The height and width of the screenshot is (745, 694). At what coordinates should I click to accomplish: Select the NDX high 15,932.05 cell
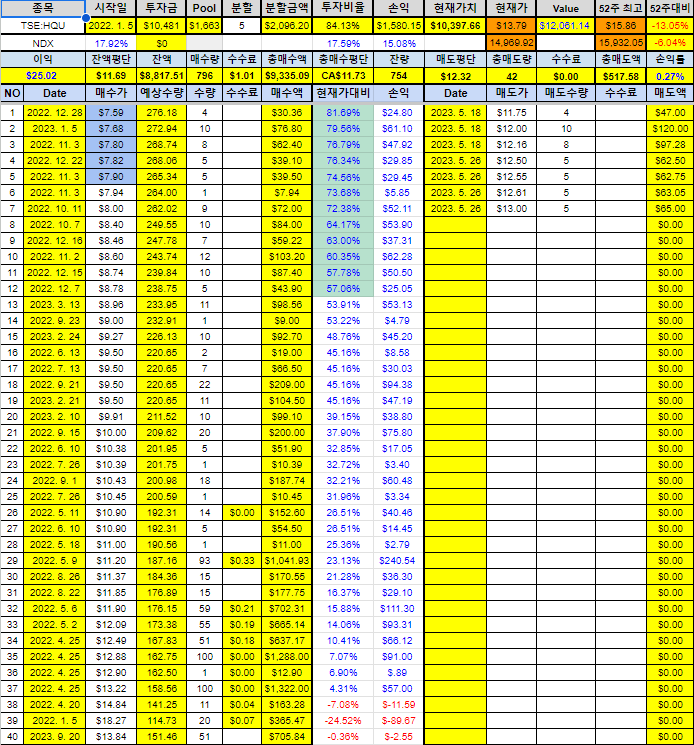(x=620, y=43)
